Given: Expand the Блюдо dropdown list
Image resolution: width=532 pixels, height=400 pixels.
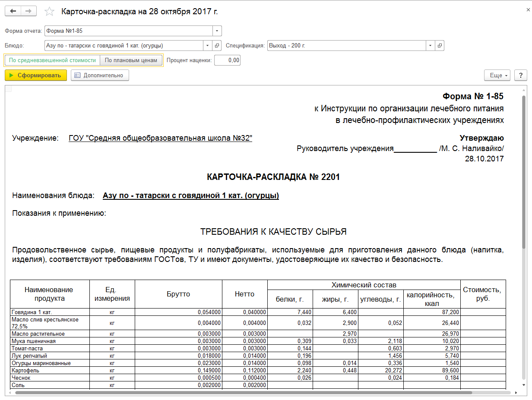Looking at the screenshot, I should click(208, 45).
